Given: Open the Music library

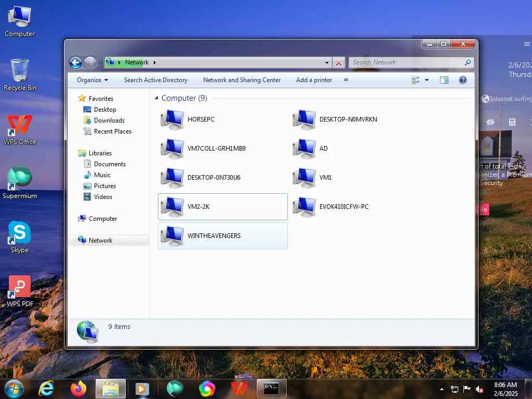Looking at the screenshot, I should pos(102,175).
